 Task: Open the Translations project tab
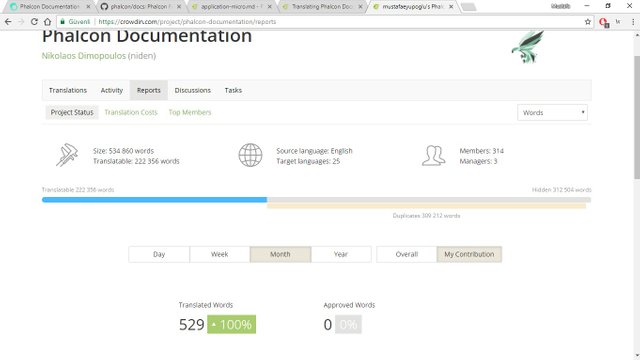[68, 90]
